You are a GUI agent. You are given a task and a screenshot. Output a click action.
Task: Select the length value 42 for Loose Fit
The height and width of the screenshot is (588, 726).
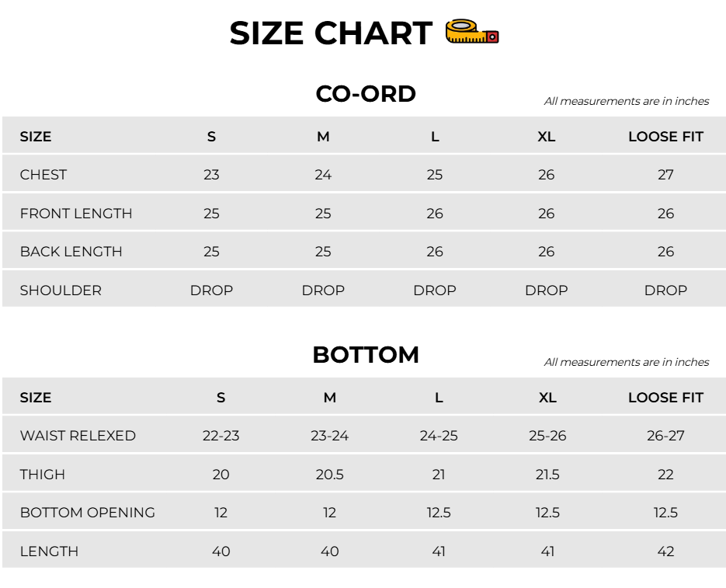coord(665,551)
